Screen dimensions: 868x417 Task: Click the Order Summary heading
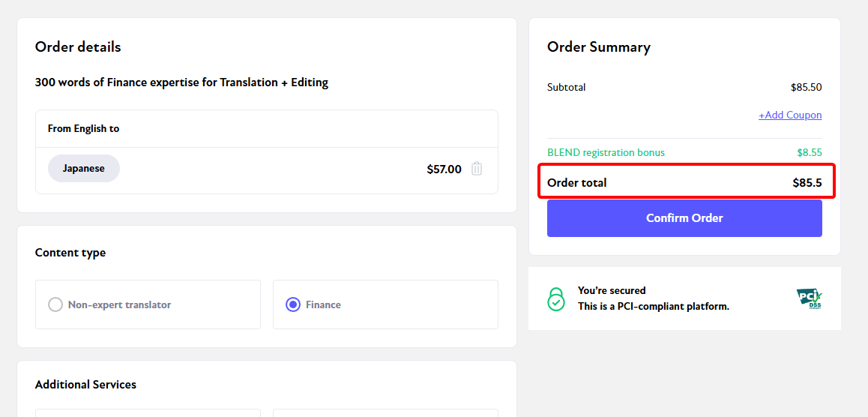tap(598, 47)
